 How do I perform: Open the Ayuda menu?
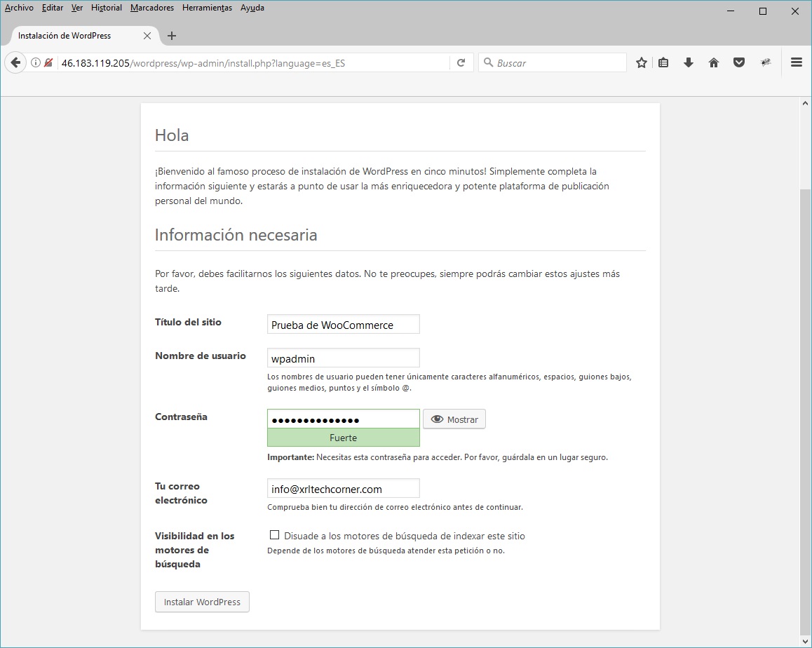tap(252, 8)
